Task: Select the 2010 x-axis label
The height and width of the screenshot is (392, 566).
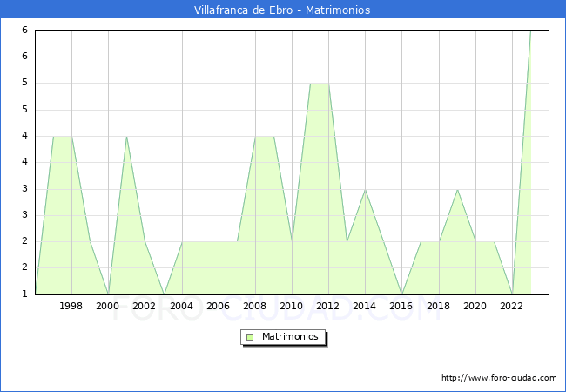Action: 292,306
